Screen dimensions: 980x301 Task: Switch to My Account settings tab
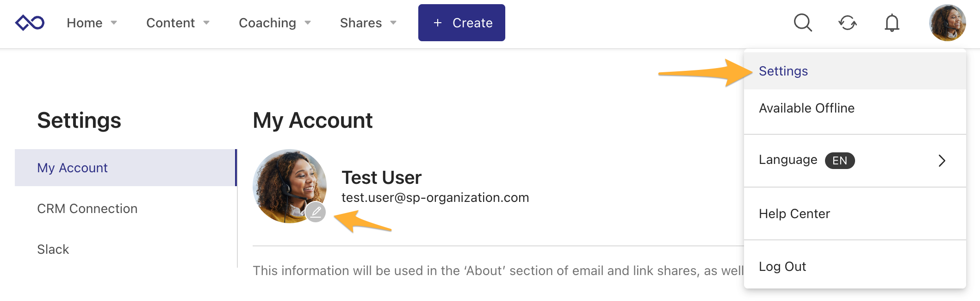72,168
